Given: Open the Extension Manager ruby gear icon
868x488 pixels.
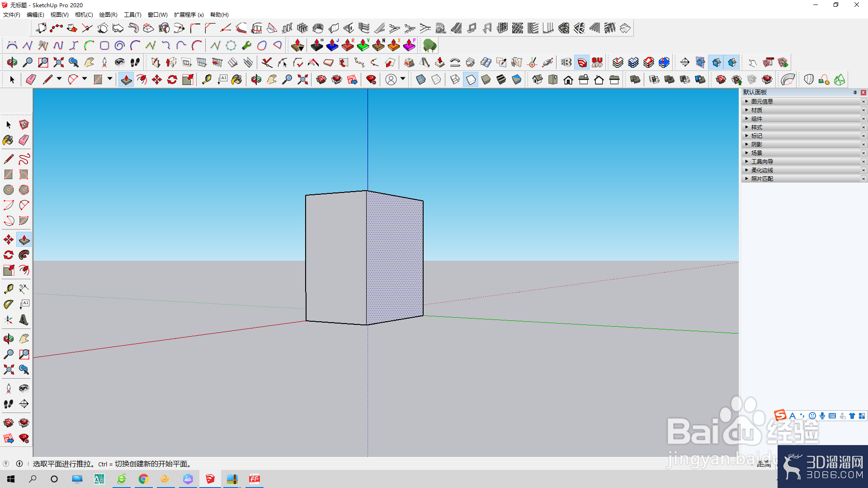Looking at the screenshot, I should click(x=371, y=80).
